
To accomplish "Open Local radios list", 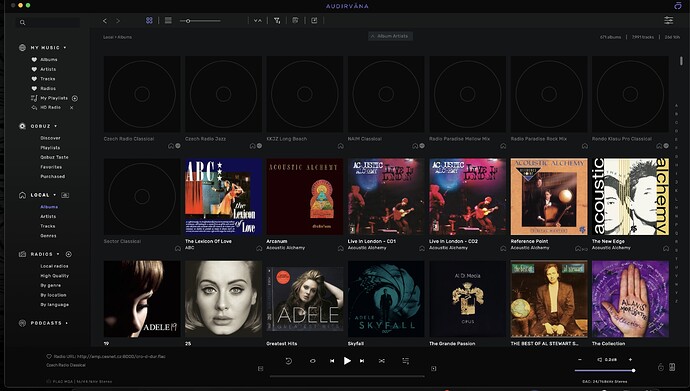I will tap(54, 266).
